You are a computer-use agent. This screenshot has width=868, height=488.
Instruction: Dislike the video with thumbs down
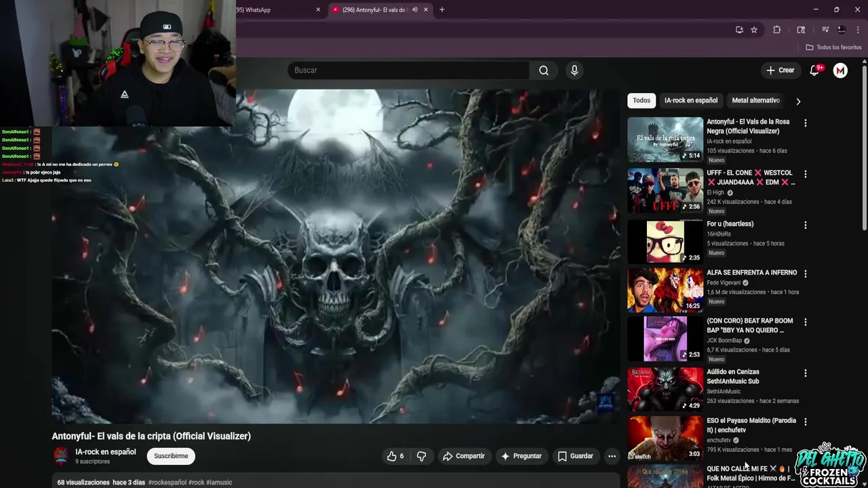pyautogui.click(x=421, y=456)
